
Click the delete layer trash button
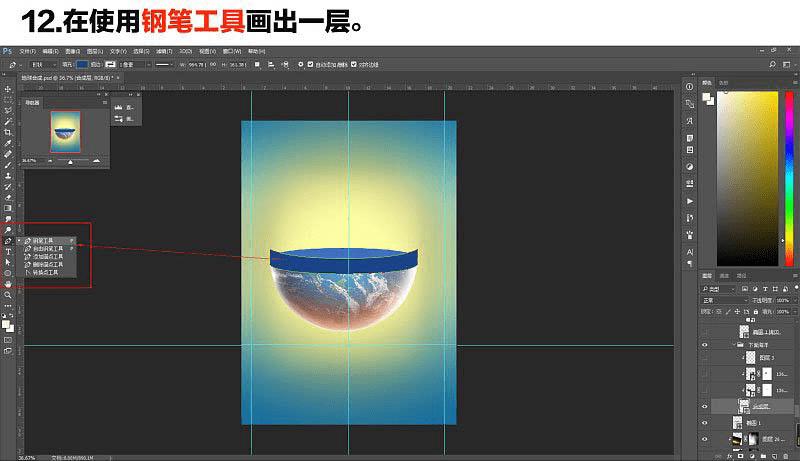(x=786, y=456)
